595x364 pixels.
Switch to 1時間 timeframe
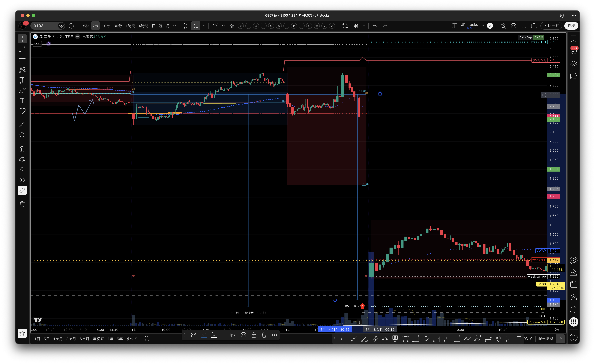[x=130, y=26]
